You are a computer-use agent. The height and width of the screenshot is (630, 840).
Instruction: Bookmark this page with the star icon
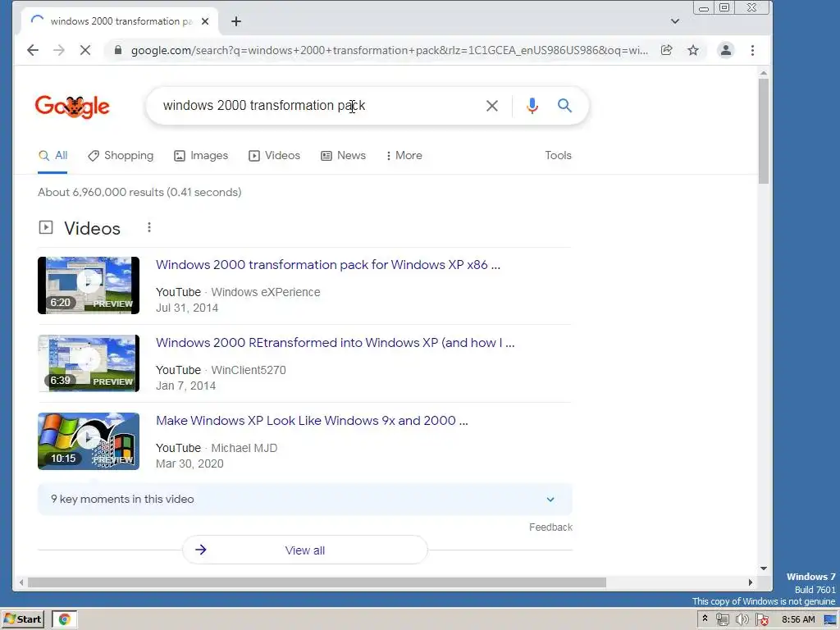click(x=693, y=50)
